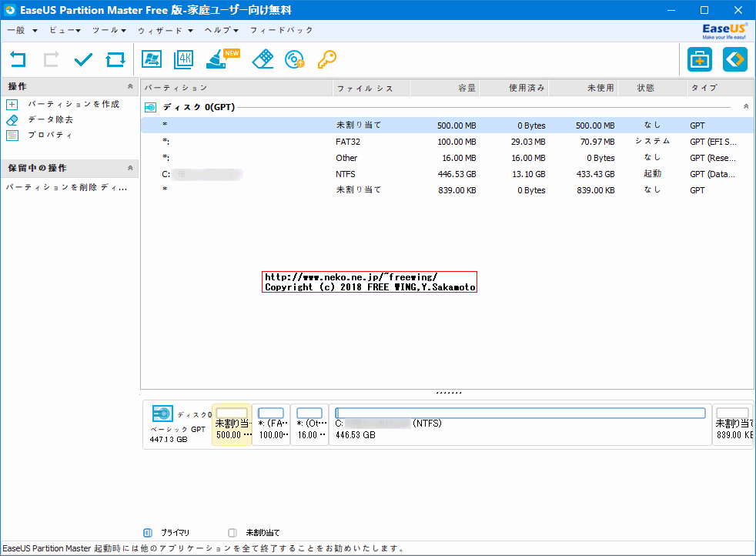Select the 未割り当て legend marker

click(x=232, y=532)
